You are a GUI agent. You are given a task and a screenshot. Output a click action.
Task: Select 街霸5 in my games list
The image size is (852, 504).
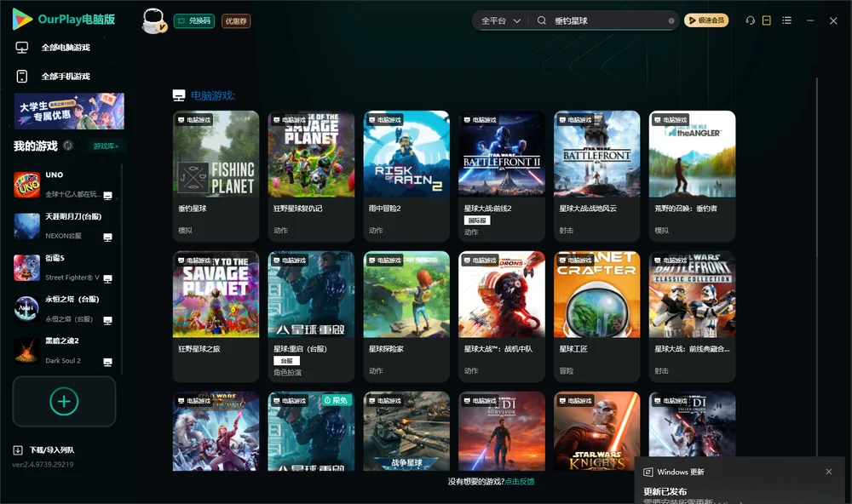64,267
